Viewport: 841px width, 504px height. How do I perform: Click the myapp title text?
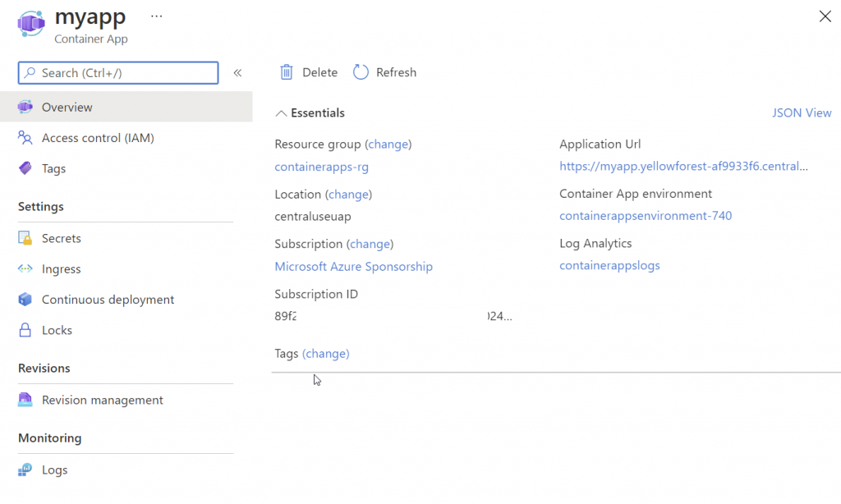pos(90,16)
